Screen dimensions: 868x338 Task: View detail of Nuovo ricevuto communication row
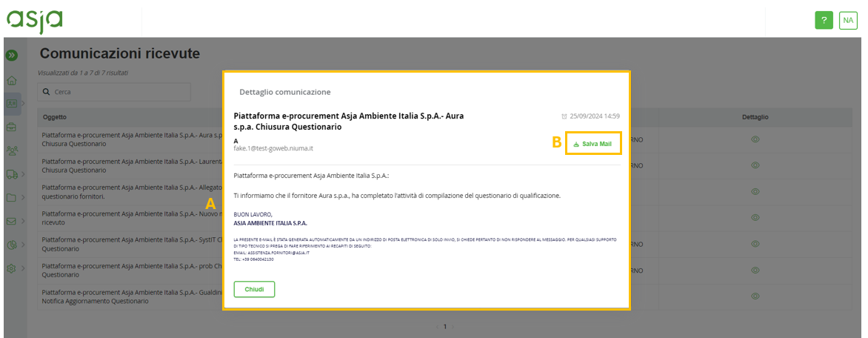click(x=755, y=217)
